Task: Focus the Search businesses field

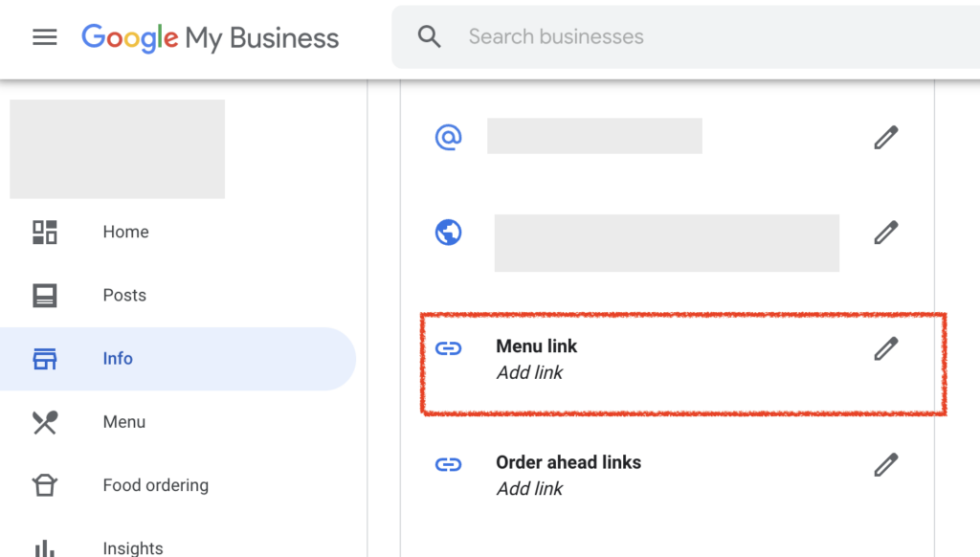Action: [x=670, y=37]
